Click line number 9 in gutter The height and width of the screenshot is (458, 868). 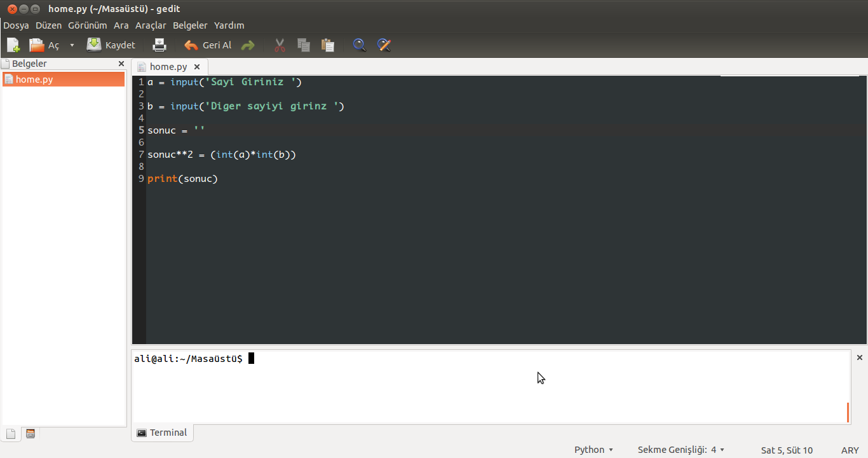click(x=141, y=179)
